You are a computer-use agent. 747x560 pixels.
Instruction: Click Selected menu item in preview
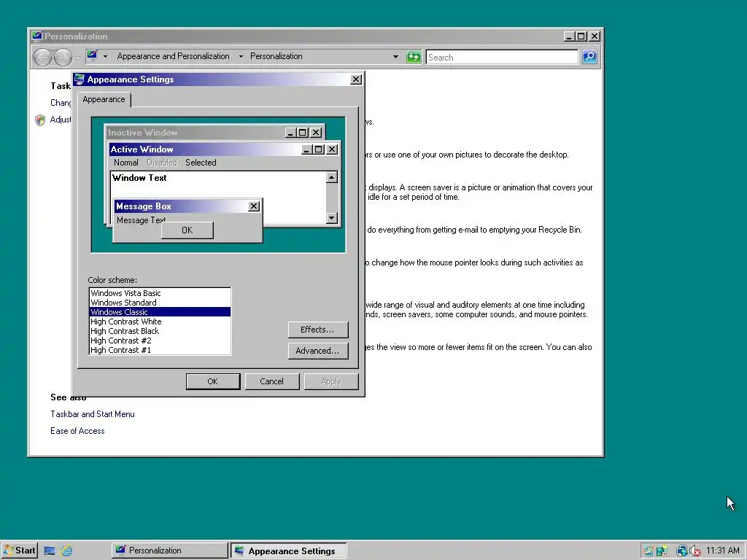coord(201,163)
